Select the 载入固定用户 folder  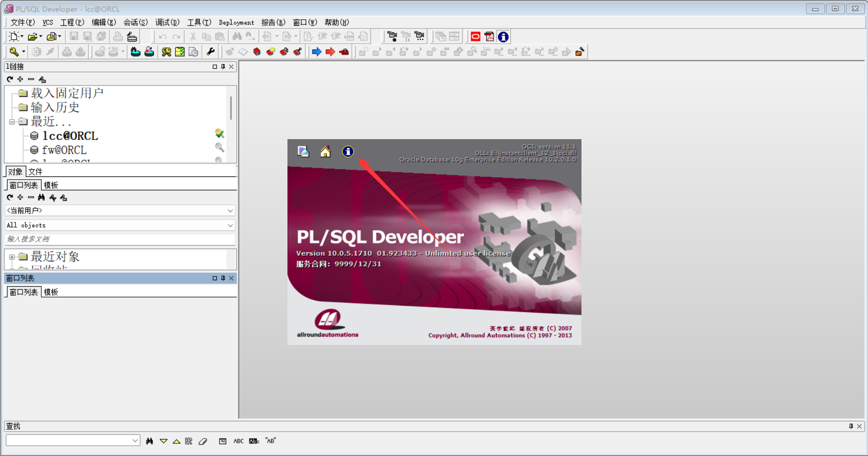[67, 93]
